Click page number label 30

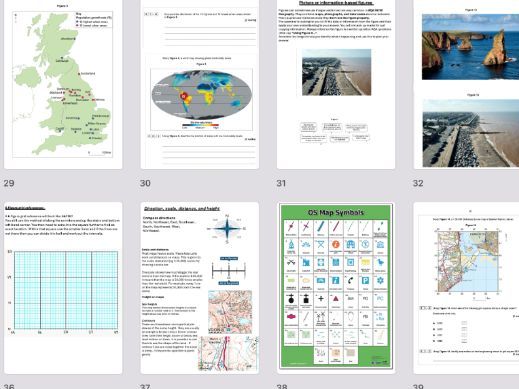145,183
